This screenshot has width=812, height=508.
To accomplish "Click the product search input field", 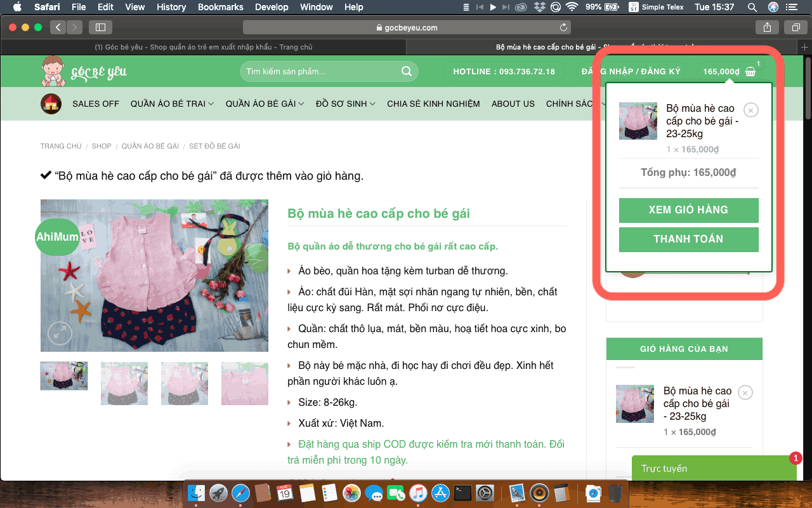I will [x=320, y=72].
